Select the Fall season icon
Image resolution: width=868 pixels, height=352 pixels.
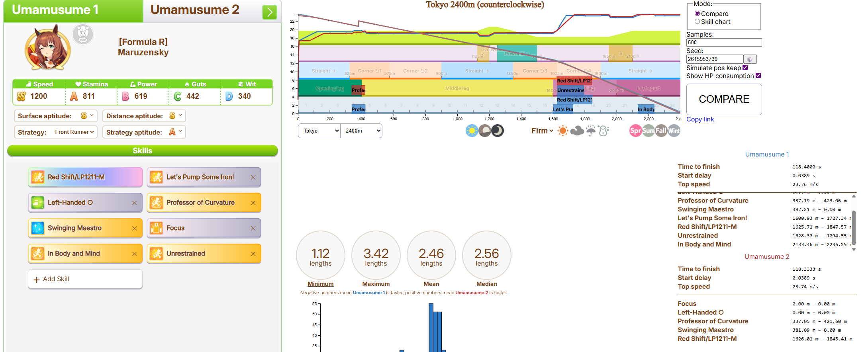pos(661,131)
